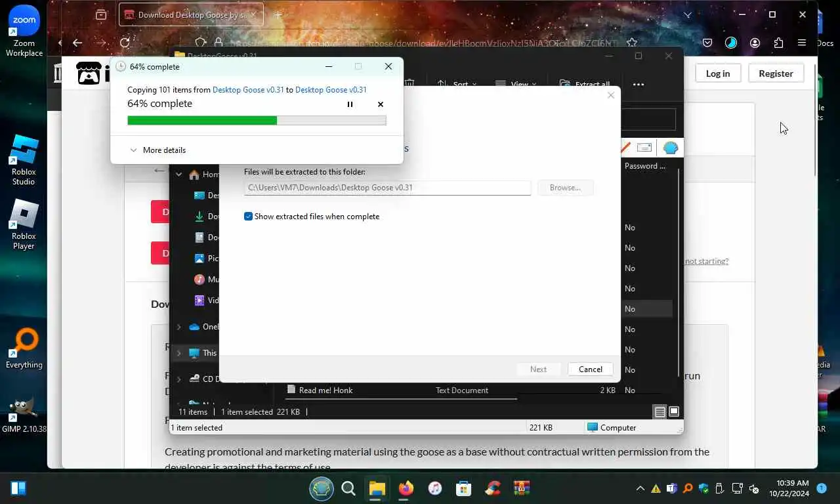Open taskbar Search magnifier
This screenshot has width=840, height=504.
[348, 488]
